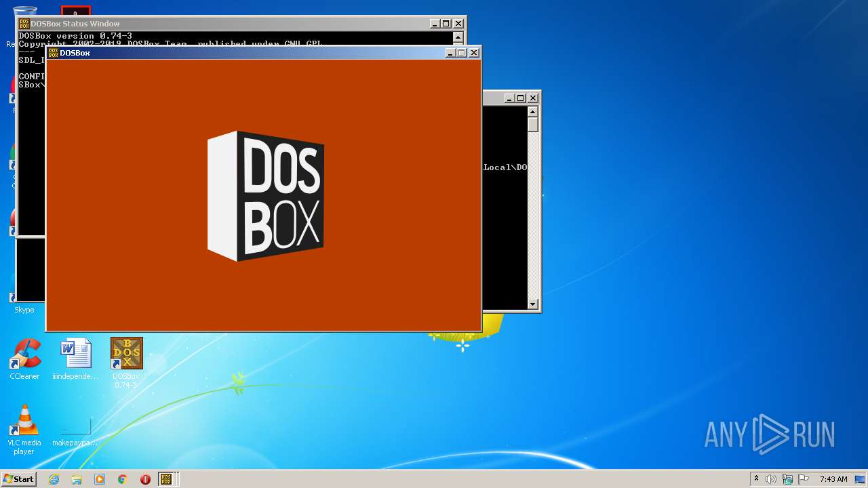Click the DOSBox window title bar icon
The image size is (868, 488).
(53, 53)
